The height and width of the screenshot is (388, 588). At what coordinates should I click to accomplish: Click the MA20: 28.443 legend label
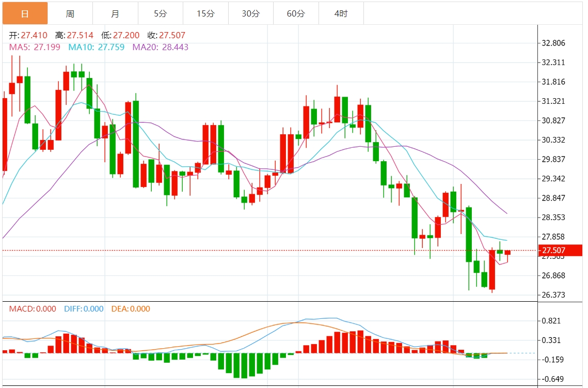161,48
